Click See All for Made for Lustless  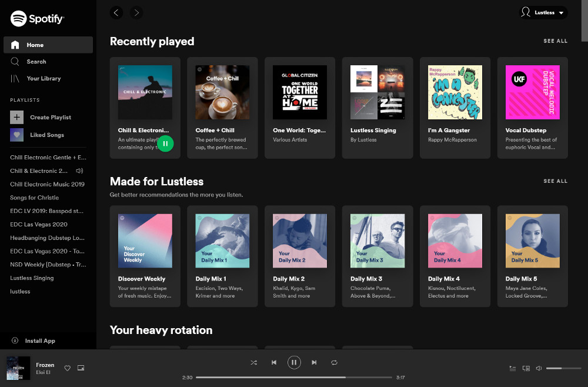click(x=556, y=181)
